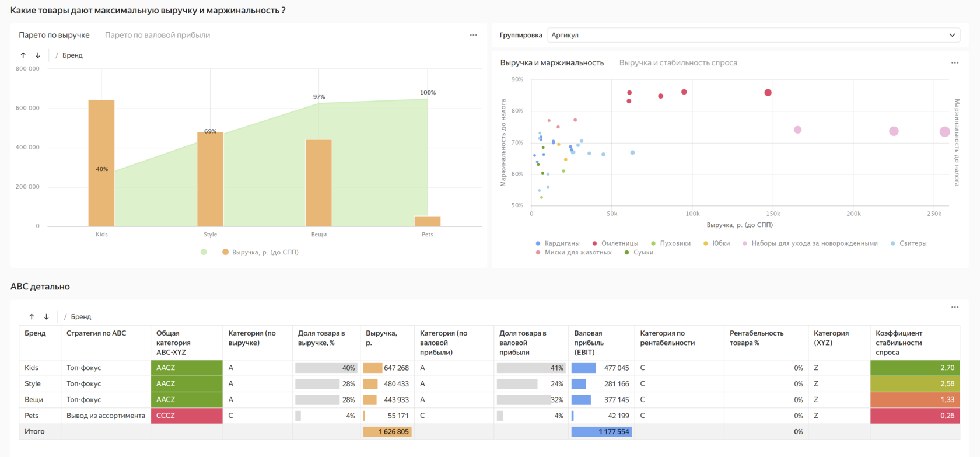Click the Вещи bar in Pareto chart

pyautogui.click(x=318, y=183)
